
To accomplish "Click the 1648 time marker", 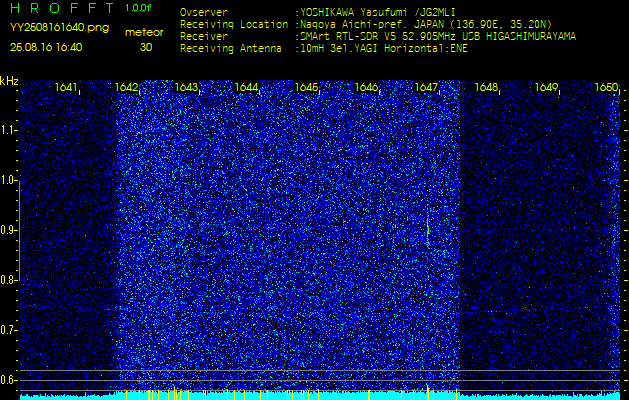I will [x=486, y=87].
